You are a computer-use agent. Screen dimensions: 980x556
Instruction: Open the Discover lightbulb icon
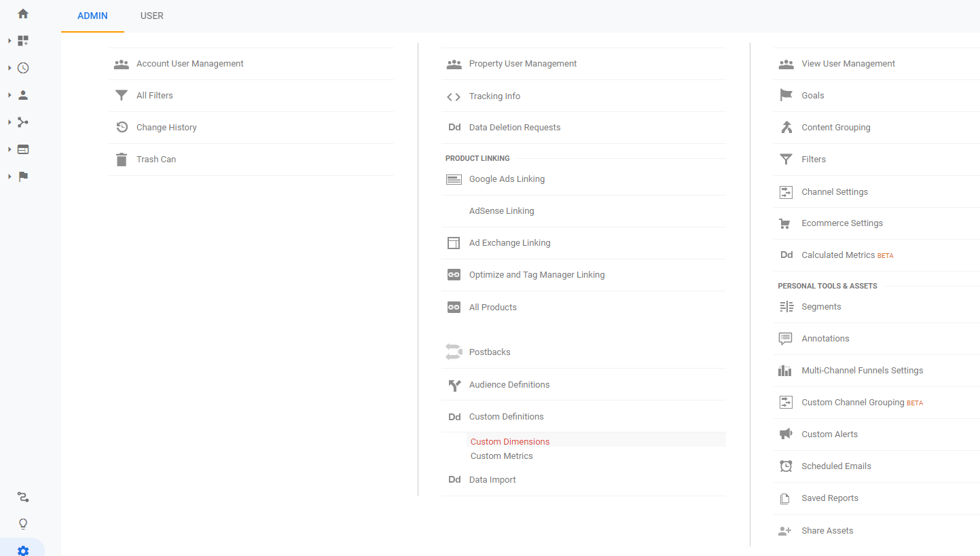pyautogui.click(x=22, y=523)
